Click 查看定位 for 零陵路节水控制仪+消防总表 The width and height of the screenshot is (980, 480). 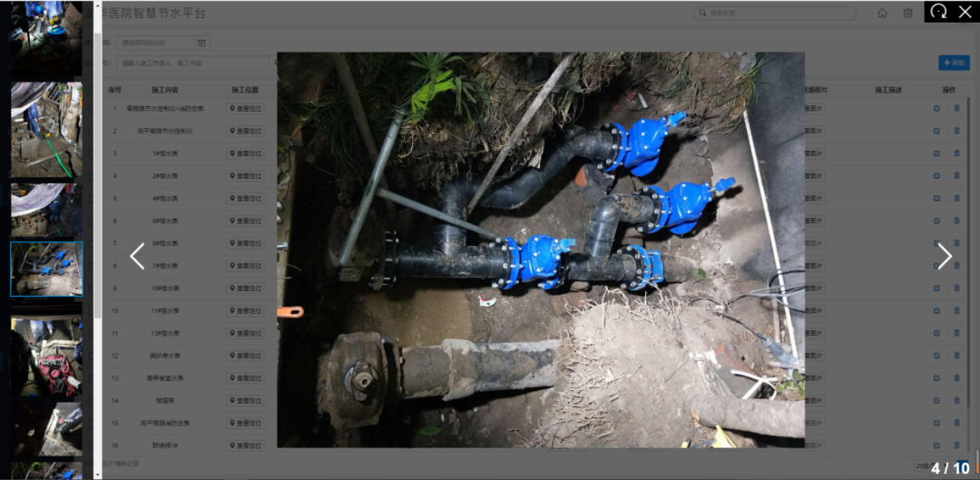pyautogui.click(x=246, y=109)
